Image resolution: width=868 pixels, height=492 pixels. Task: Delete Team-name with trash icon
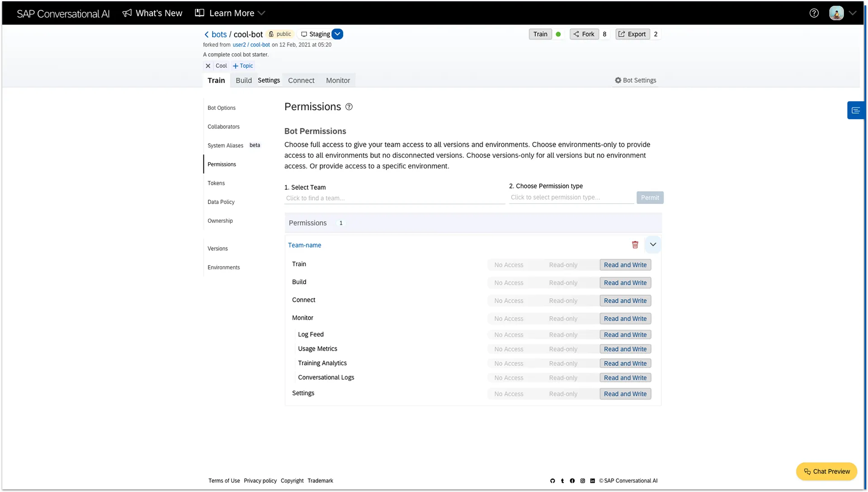point(635,245)
